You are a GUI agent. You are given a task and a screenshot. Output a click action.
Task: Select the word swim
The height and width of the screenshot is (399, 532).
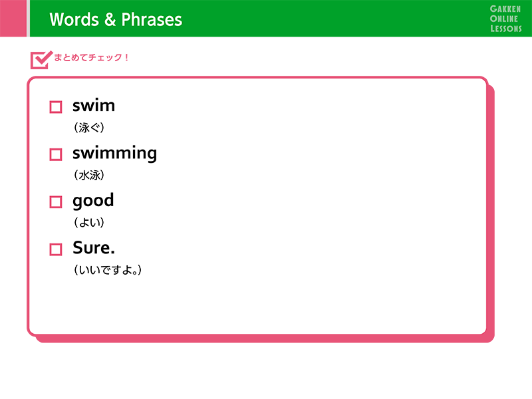click(94, 106)
